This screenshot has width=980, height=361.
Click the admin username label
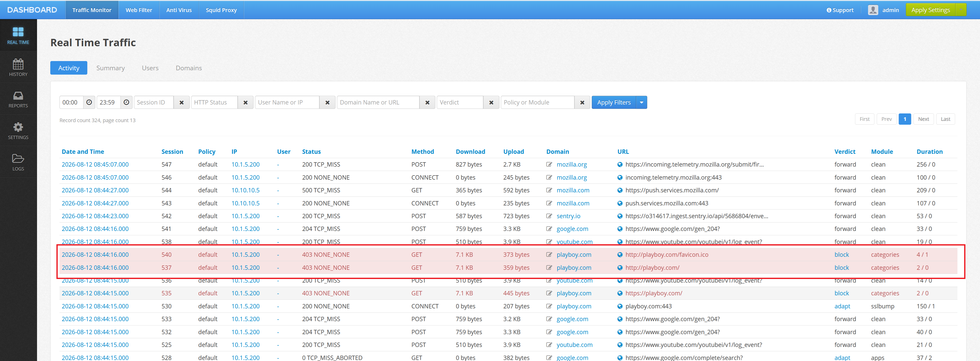point(890,10)
